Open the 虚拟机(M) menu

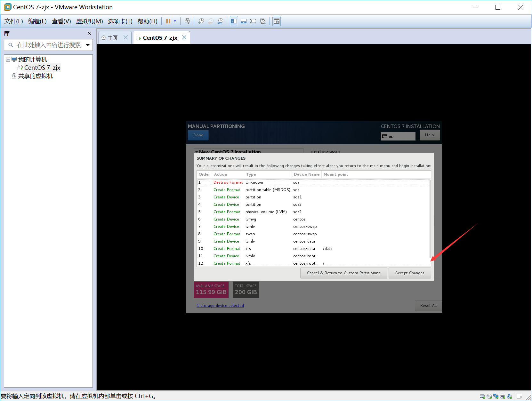tap(89, 21)
